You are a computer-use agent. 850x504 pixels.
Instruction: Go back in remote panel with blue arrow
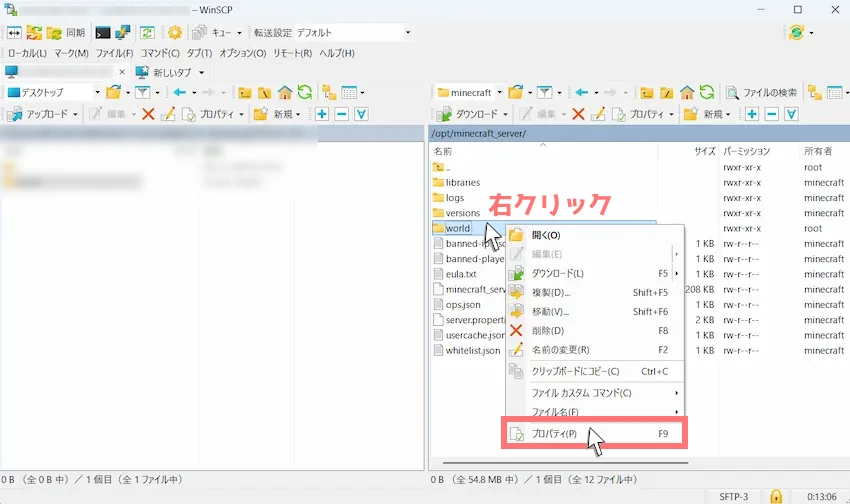click(x=582, y=93)
